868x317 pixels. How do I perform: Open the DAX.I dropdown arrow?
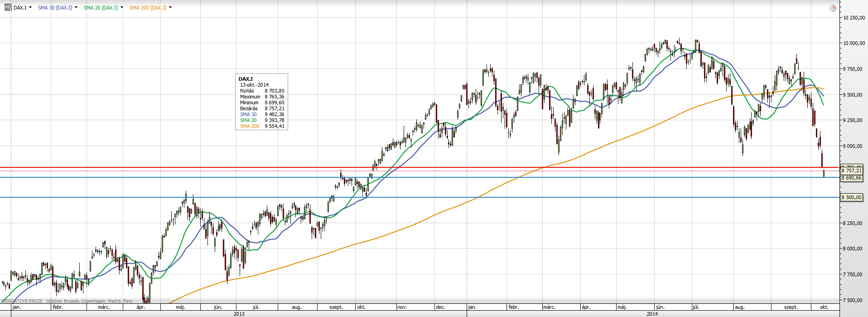coord(30,7)
